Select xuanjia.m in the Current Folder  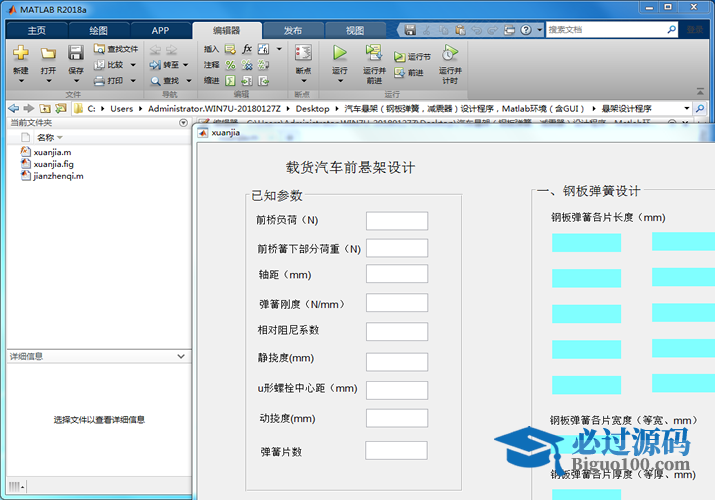click(x=52, y=152)
